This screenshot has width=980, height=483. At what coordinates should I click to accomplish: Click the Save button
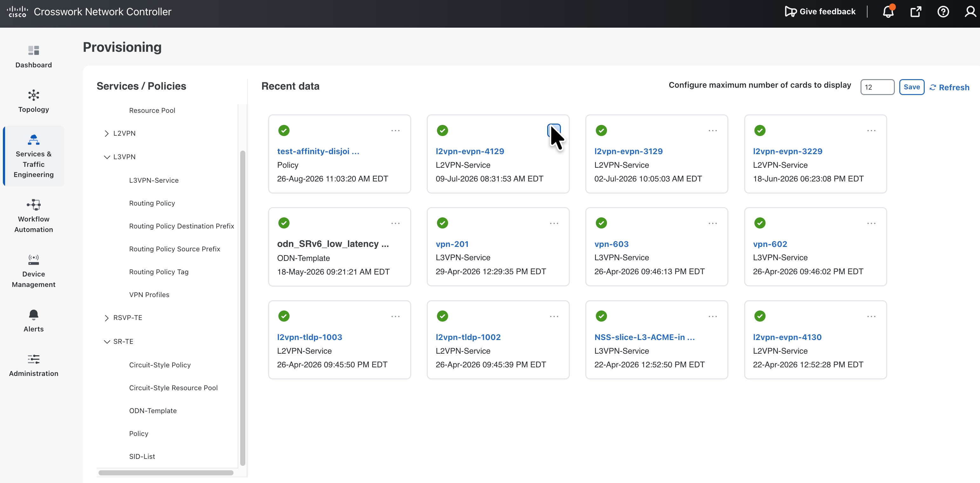point(912,87)
